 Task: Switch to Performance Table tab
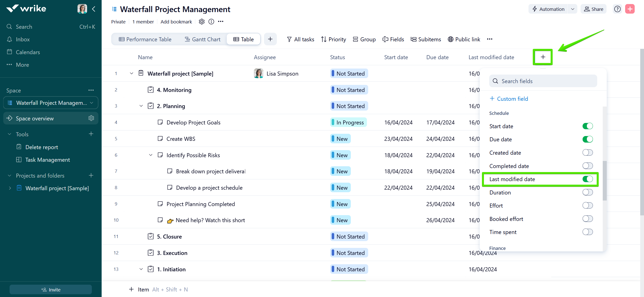tap(145, 39)
